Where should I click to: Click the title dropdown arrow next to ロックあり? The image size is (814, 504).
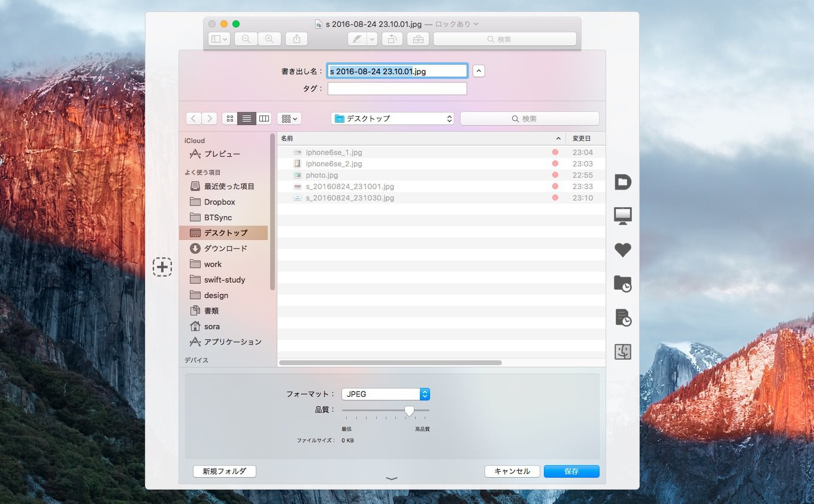tap(476, 24)
